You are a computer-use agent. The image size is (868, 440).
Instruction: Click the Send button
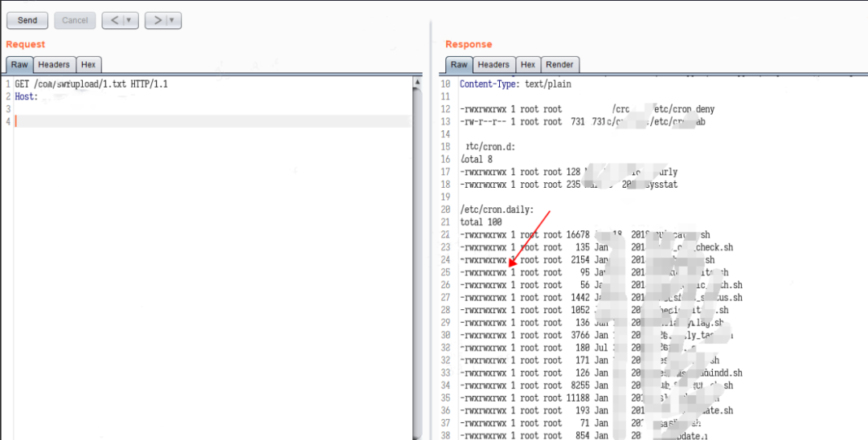tap(27, 20)
